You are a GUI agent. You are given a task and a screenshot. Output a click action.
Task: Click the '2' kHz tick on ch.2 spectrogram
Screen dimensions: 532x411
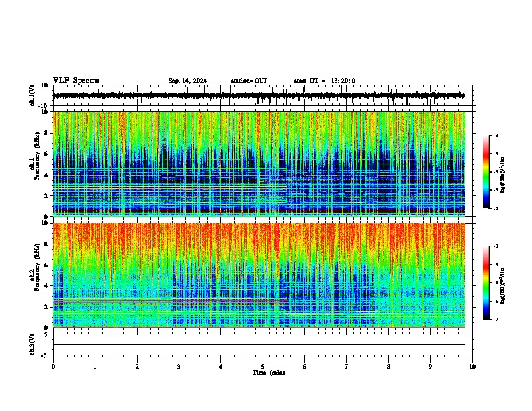click(47, 307)
